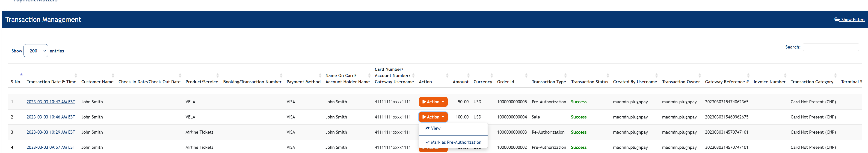Click the sort arrows on Transaction Date & Time
Screen dimensions: 868x153
pyautogui.click(x=76, y=75)
